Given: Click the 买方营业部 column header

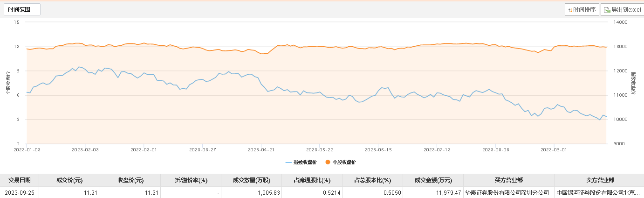Looking at the screenshot, I should coord(508,180).
